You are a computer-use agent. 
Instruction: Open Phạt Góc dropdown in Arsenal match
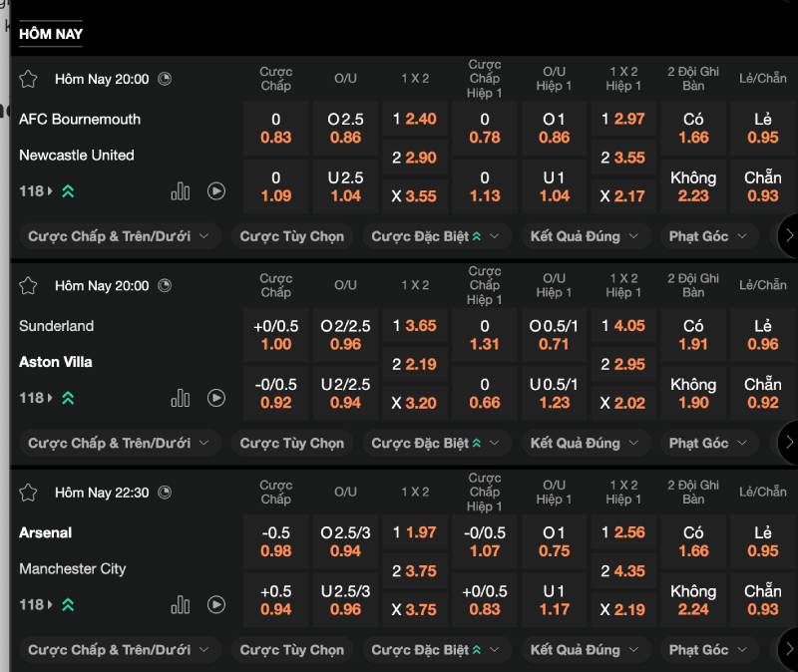point(708,650)
